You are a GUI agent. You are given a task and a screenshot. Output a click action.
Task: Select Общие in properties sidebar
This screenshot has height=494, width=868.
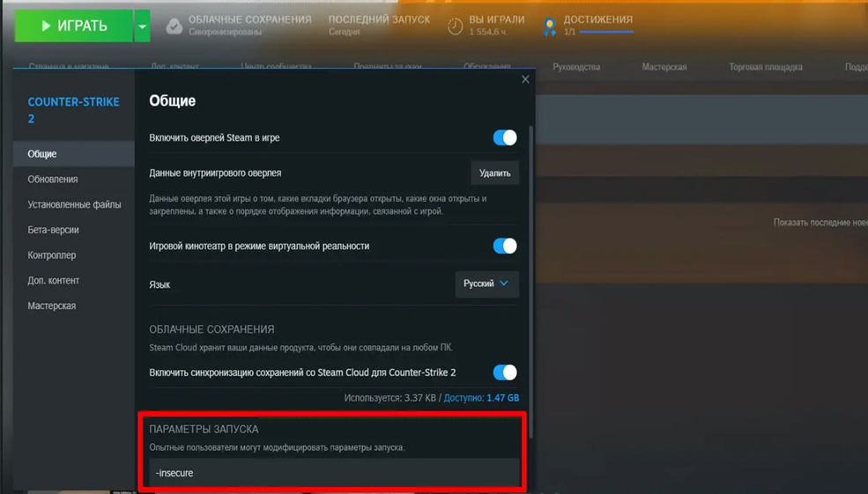pos(74,154)
